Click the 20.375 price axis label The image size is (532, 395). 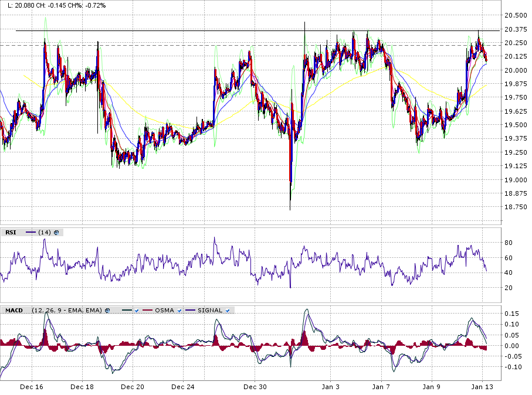pos(516,29)
